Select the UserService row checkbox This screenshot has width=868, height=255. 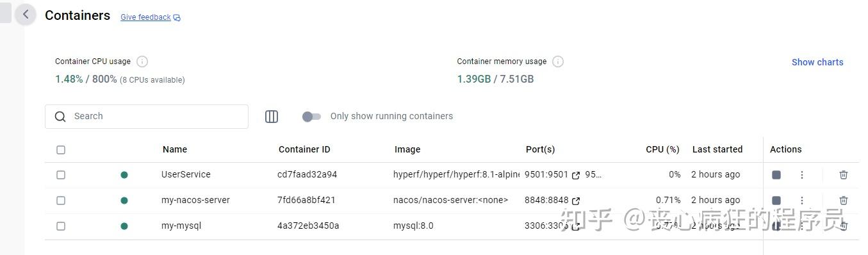61,175
